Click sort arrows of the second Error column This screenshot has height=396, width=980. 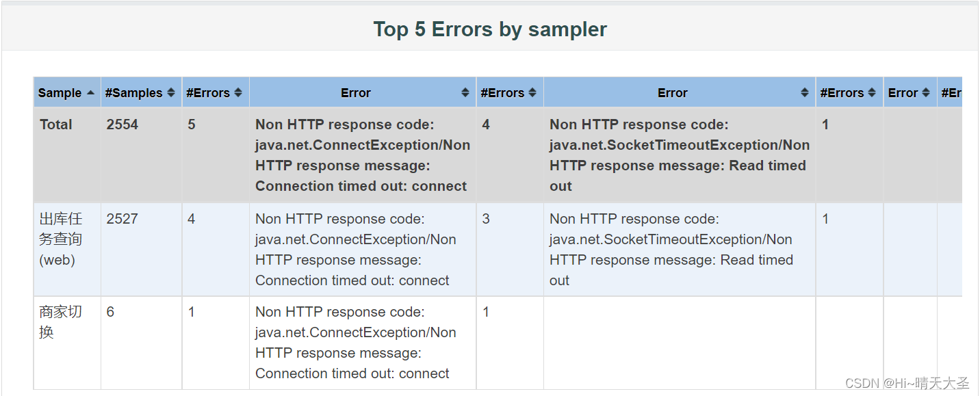tap(805, 93)
